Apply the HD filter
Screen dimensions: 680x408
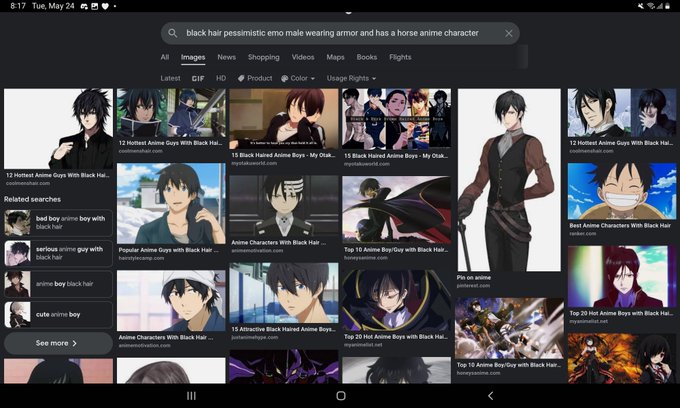[x=221, y=78]
